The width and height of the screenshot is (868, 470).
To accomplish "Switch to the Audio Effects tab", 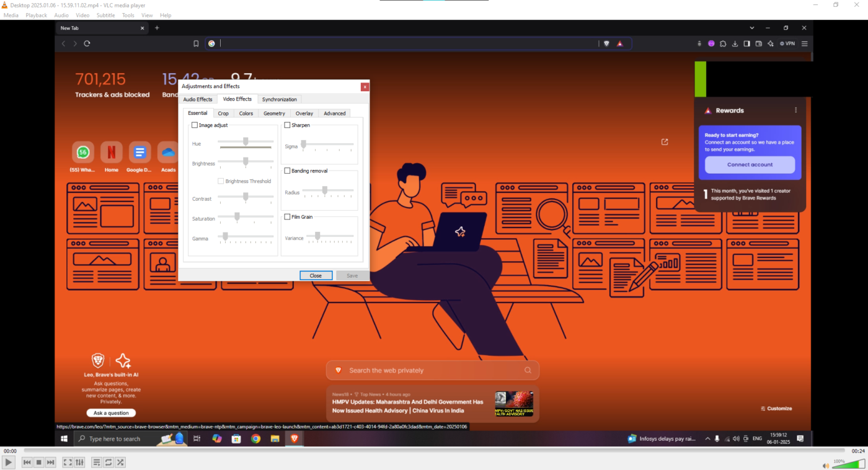I will click(x=198, y=99).
